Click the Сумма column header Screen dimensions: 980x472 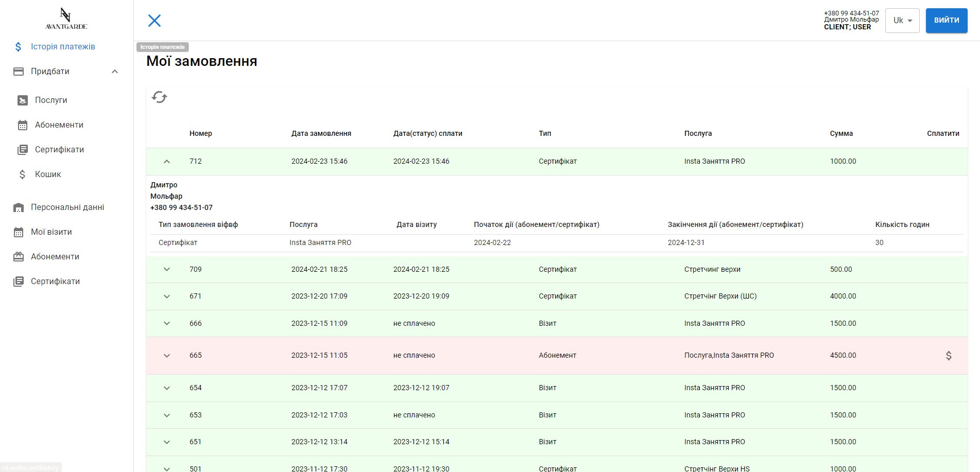pyautogui.click(x=841, y=134)
